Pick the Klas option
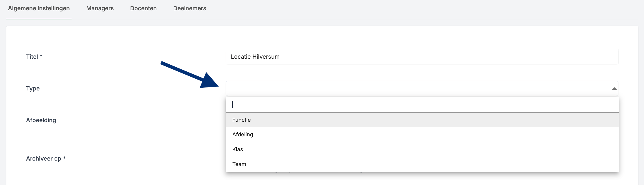Image resolution: width=644 pixels, height=185 pixels. click(x=237, y=149)
